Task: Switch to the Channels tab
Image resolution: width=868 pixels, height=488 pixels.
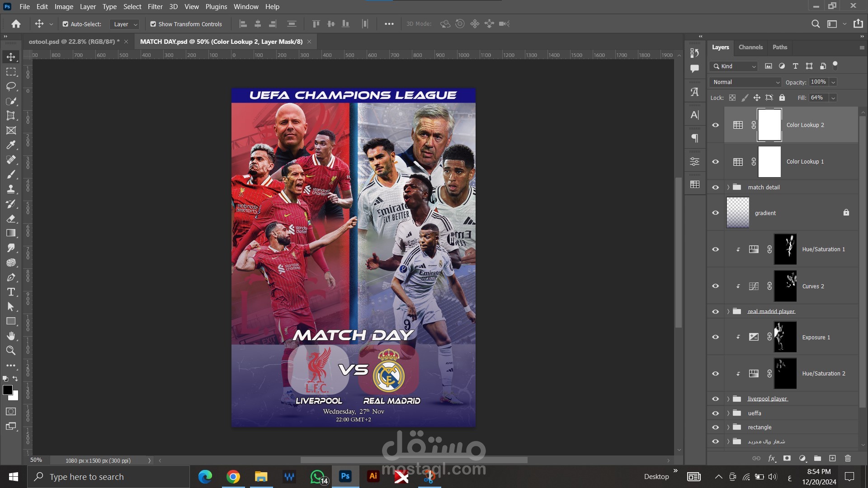Action: click(x=750, y=47)
